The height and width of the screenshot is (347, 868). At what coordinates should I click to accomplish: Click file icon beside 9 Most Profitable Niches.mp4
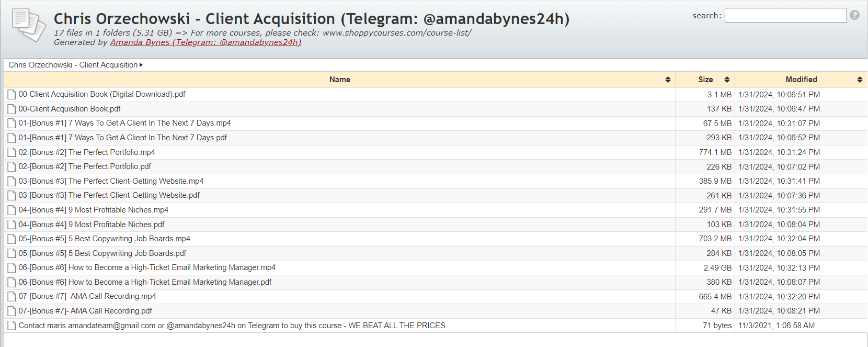click(12, 210)
